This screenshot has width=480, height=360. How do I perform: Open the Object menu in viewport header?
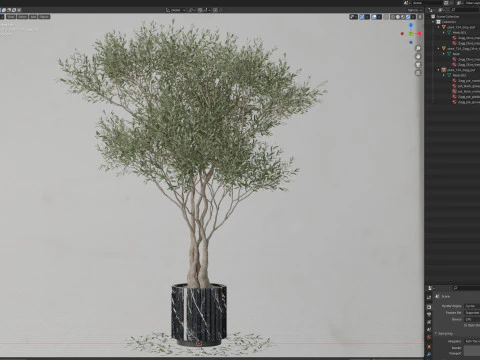pos(44,17)
